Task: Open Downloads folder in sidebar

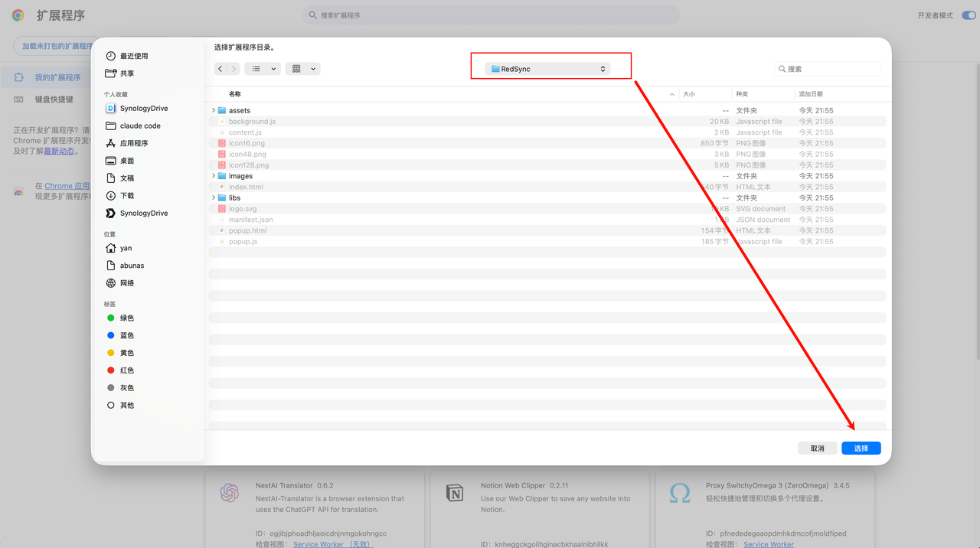Action: point(126,196)
